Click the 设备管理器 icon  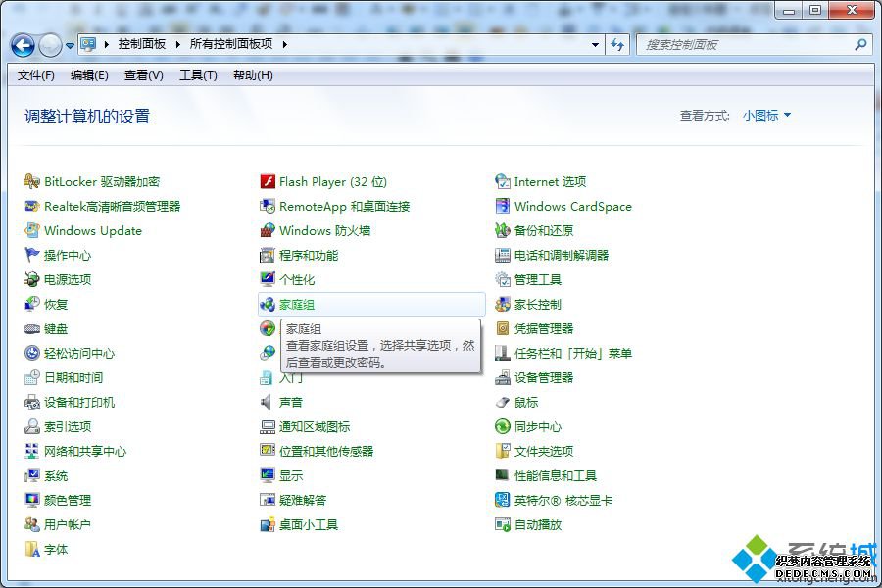tap(503, 378)
